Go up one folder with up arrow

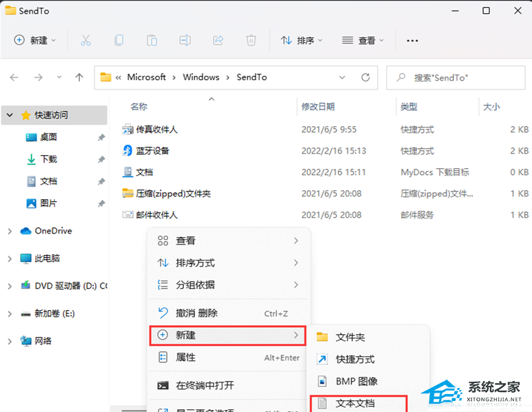click(x=79, y=77)
